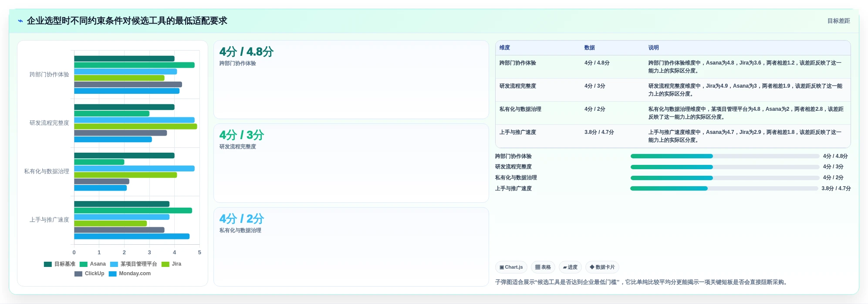Click the Jira bar in the 研发流程完整度 group
868x304 pixels.
[x=135, y=126]
